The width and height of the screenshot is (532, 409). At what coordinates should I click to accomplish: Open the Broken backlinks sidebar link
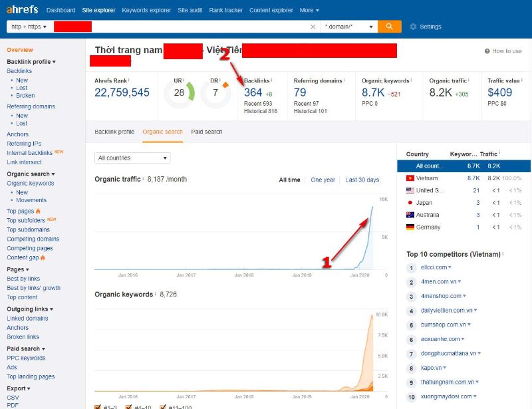pyautogui.click(x=25, y=95)
